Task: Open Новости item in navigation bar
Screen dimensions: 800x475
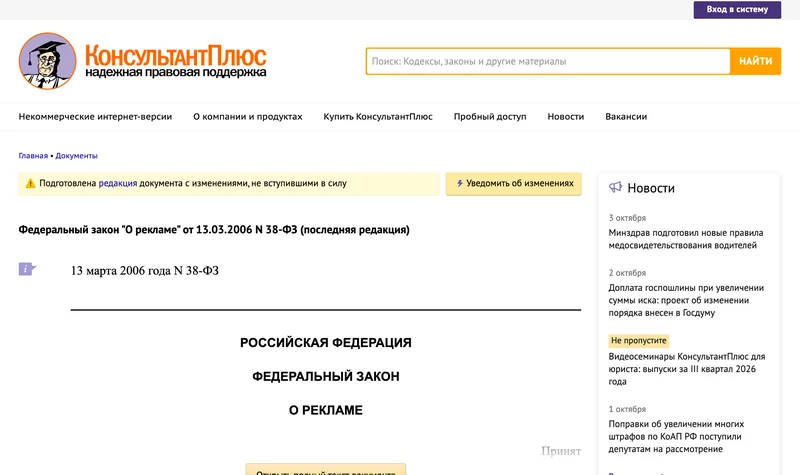Action: coord(565,116)
